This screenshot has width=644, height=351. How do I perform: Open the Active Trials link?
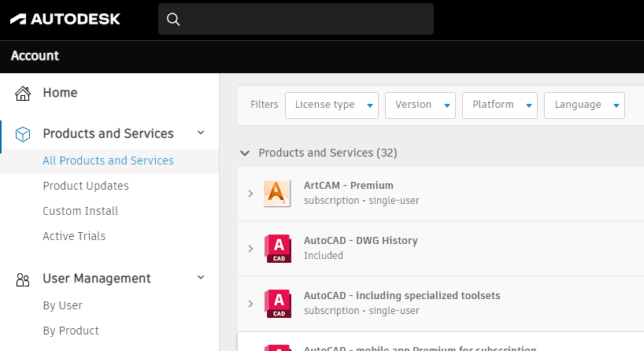pyautogui.click(x=74, y=236)
